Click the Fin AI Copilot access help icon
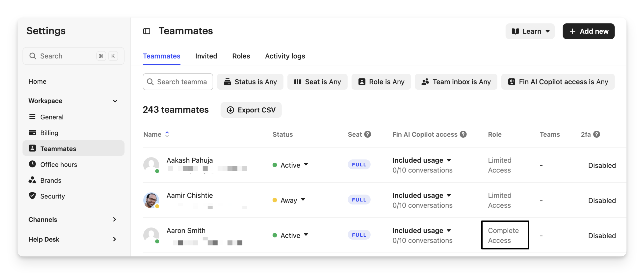This screenshot has height=274, width=644. [x=463, y=134]
